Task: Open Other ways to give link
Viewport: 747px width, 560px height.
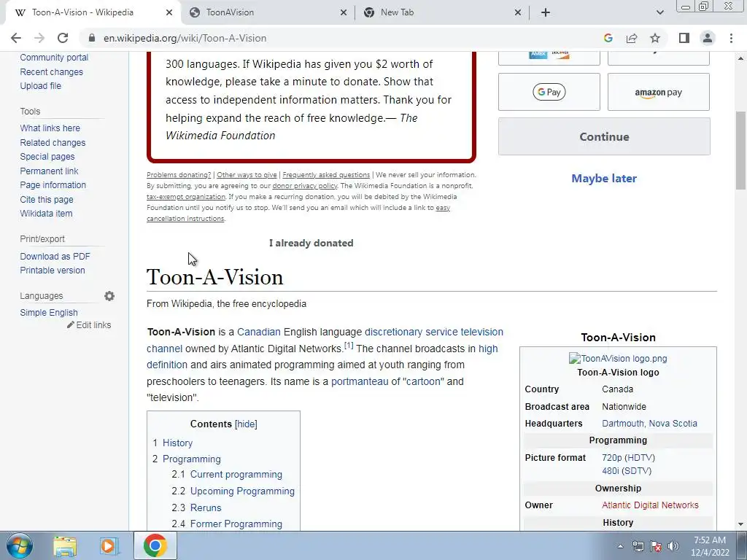Action: [247, 175]
